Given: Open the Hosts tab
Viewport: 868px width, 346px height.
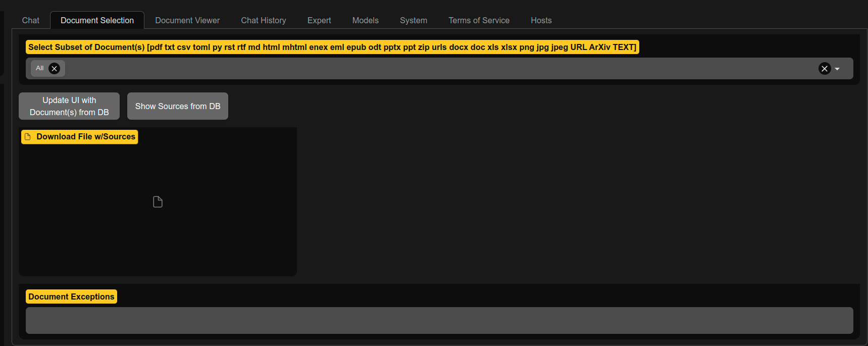Looking at the screenshot, I should [x=541, y=21].
